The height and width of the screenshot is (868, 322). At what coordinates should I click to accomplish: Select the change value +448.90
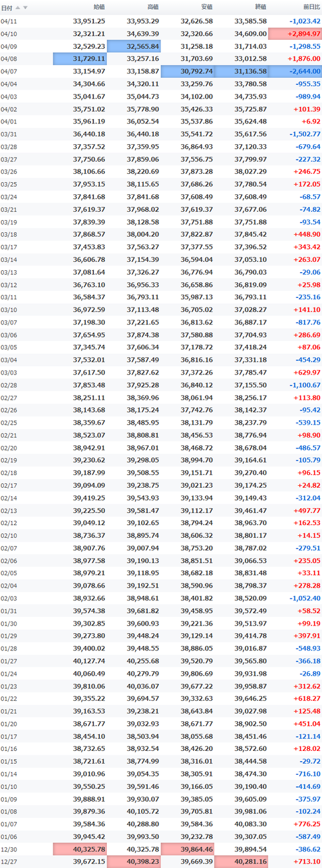pyautogui.click(x=306, y=234)
